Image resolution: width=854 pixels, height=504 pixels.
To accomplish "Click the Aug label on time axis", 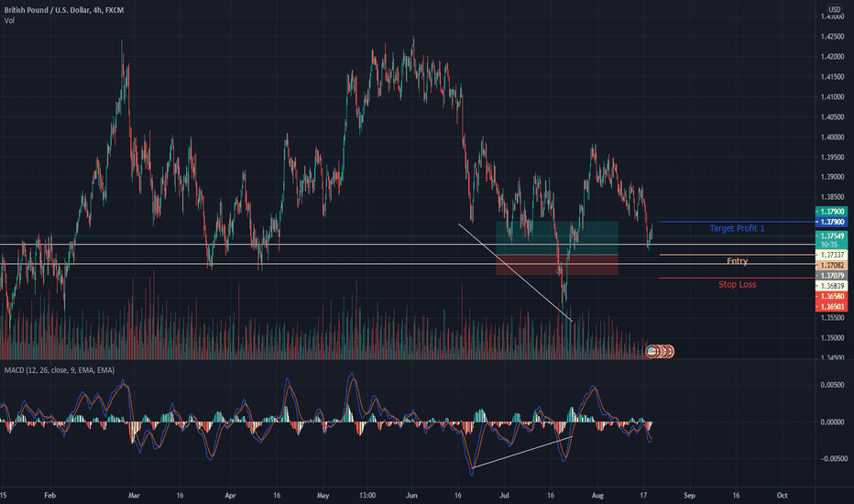I will (x=597, y=495).
